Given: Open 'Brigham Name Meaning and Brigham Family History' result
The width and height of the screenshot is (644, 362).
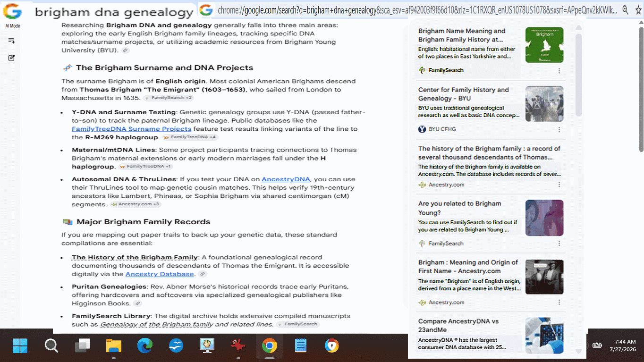Looking at the screenshot, I should tap(462, 35).
